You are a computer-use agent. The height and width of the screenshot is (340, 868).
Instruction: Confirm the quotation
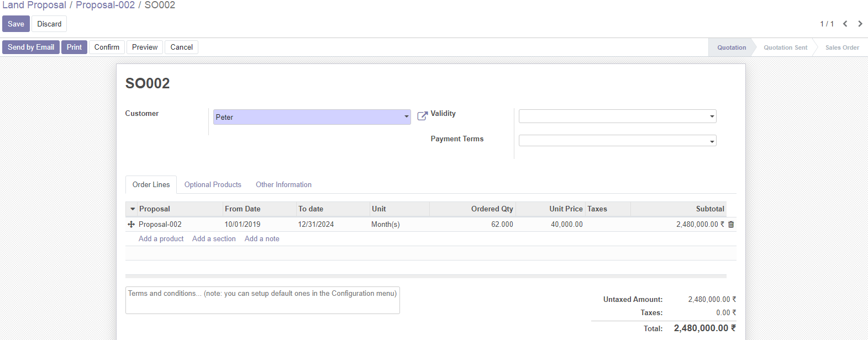click(107, 47)
